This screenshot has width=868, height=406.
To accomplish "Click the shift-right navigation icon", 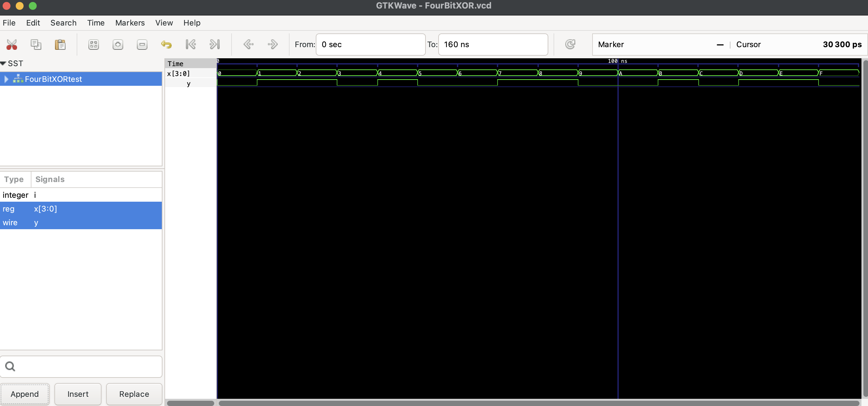I will 273,44.
